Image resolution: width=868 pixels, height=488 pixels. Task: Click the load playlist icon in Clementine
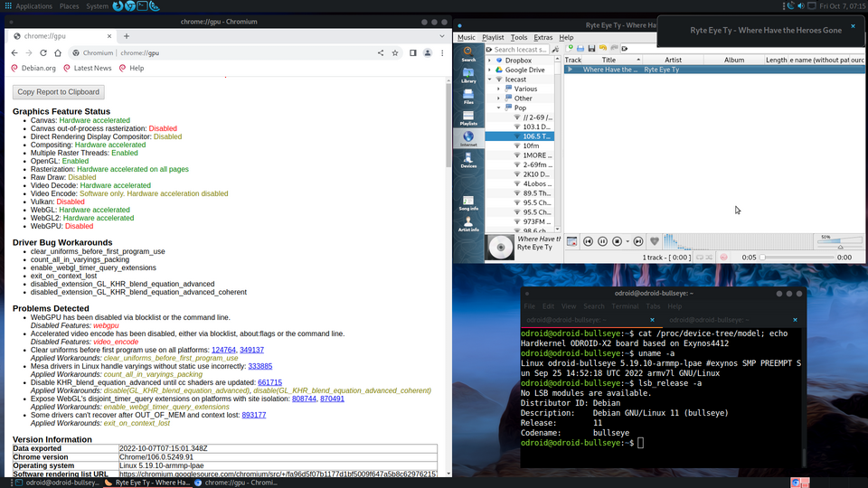580,49
